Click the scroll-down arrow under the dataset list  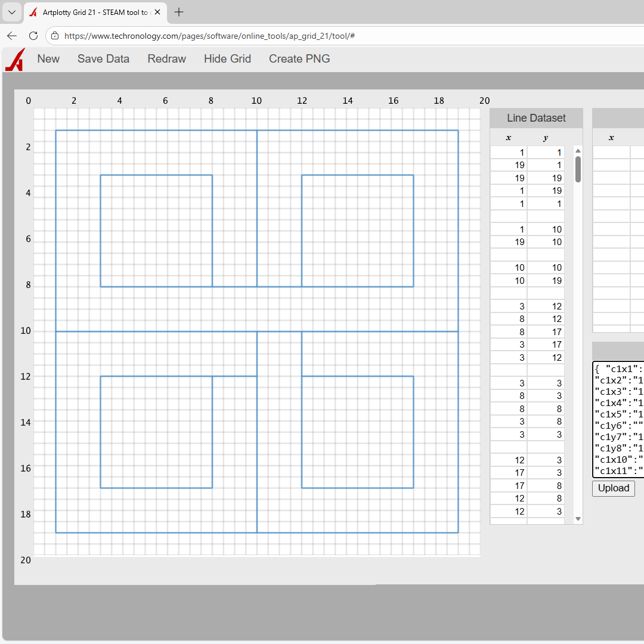point(577,519)
